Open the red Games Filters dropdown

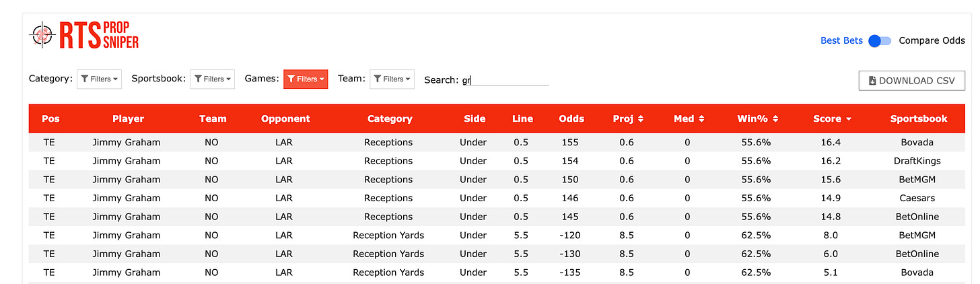306,79
